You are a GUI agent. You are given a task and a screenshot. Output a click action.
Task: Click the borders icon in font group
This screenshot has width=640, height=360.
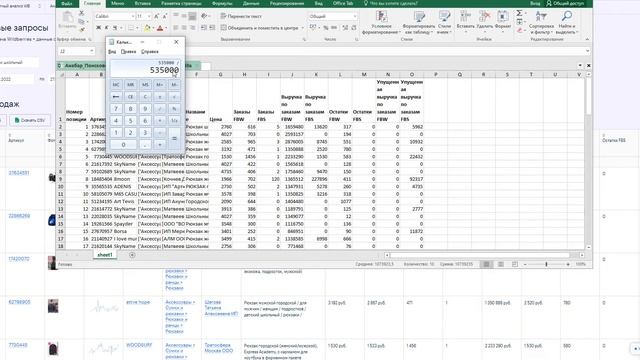point(131,28)
